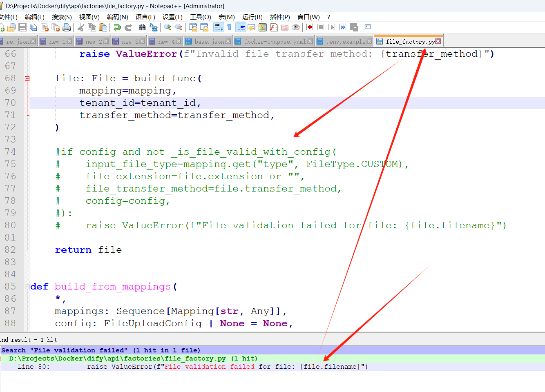Image resolution: width=545 pixels, height=392 pixels.
Task: Open the 插件(P) menu
Action: tap(280, 17)
